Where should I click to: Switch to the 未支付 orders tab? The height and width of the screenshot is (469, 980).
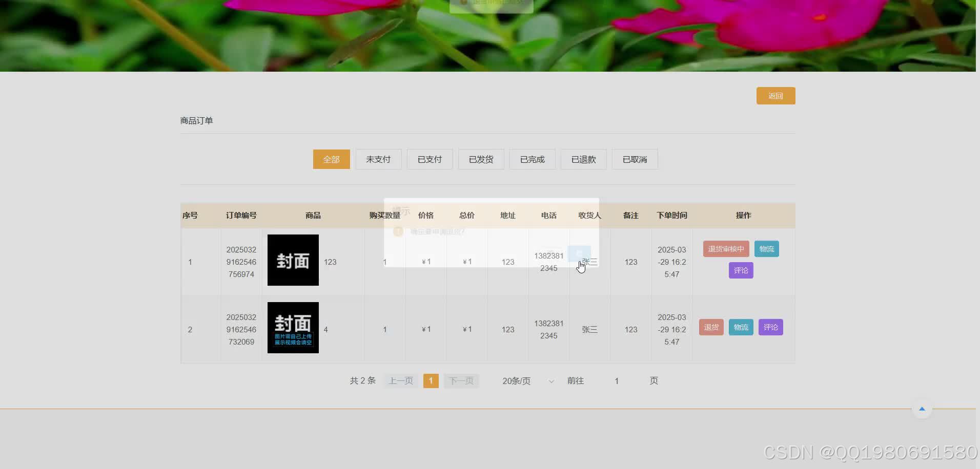378,159
